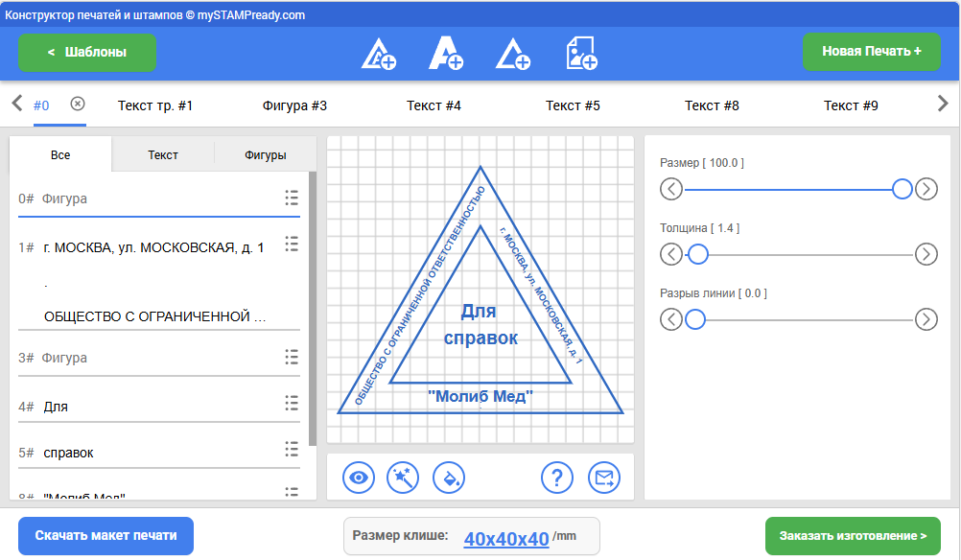
Task: Decrease Толщина with left arrow
Action: [671, 254]
